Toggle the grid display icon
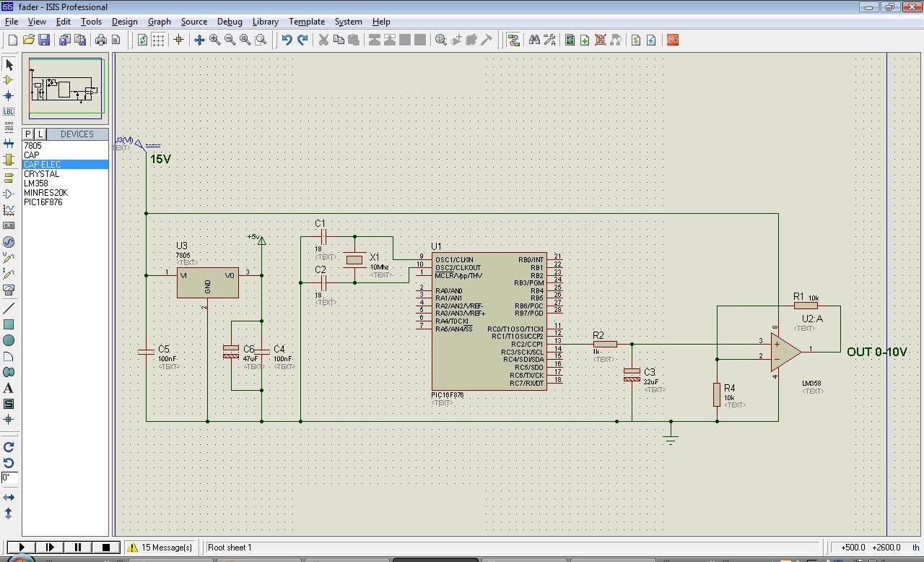The height and width of the screenshot is (562, 924). click(x=158, y=40)
